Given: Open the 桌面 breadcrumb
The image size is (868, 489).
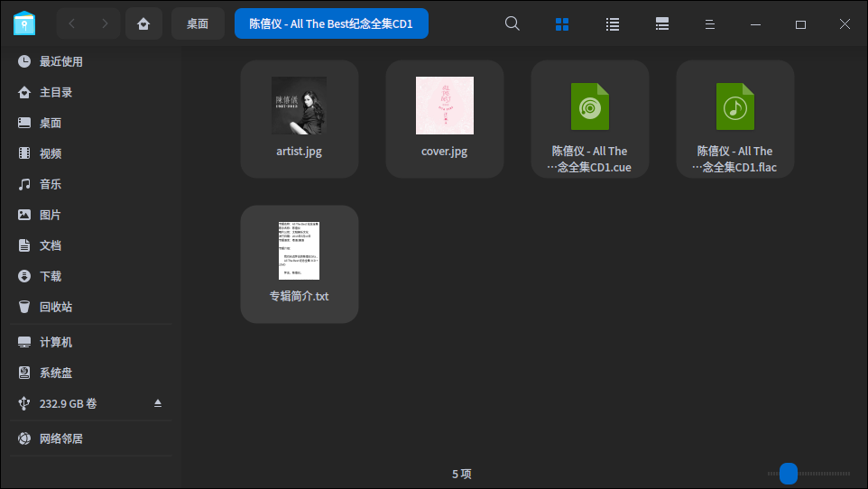Looking at the screenshot, I should tap(198, 23).
